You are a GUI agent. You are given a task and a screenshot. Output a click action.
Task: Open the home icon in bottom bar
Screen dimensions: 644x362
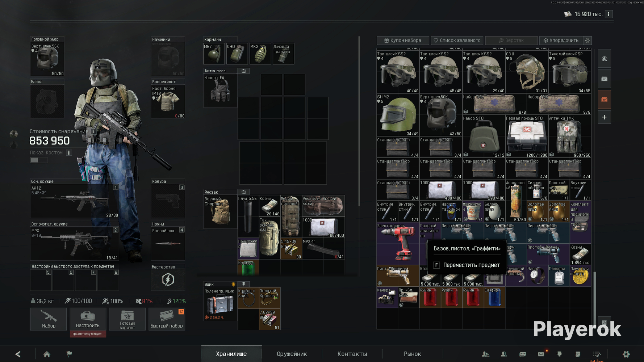coord(47,354)
